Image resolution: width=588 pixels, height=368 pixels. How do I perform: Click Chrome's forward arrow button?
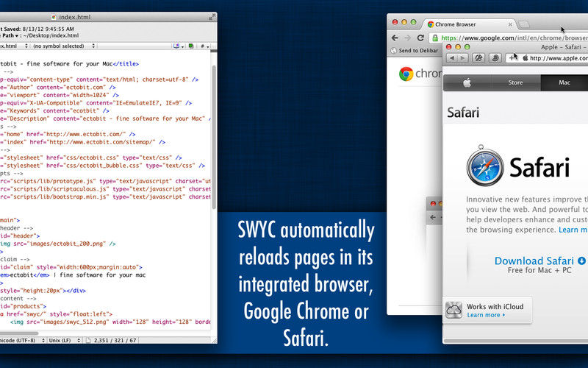(408, 38)
